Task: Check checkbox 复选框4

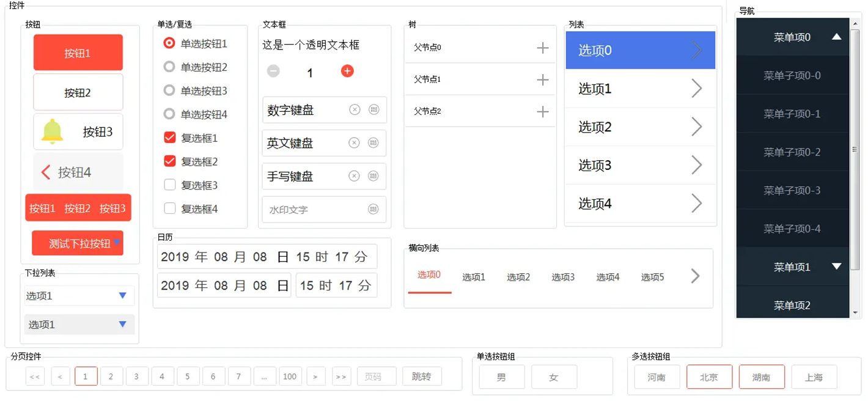Action: coord(170,208)
